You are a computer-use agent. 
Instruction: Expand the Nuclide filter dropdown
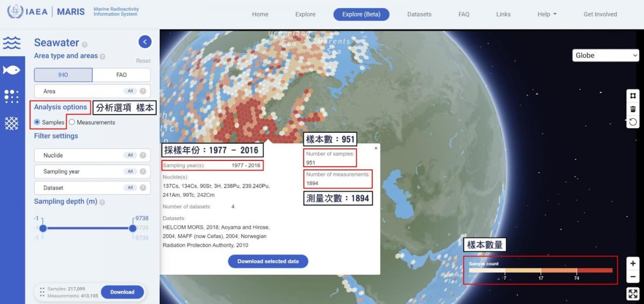92,155
